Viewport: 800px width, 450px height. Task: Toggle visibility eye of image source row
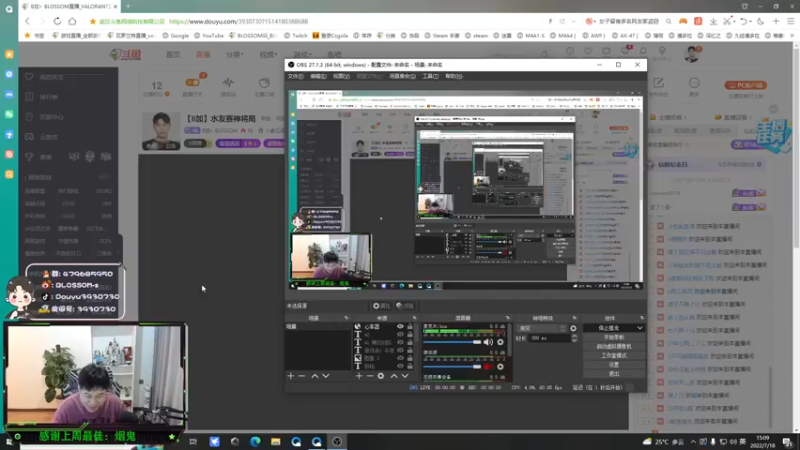(x=401, y=358)
